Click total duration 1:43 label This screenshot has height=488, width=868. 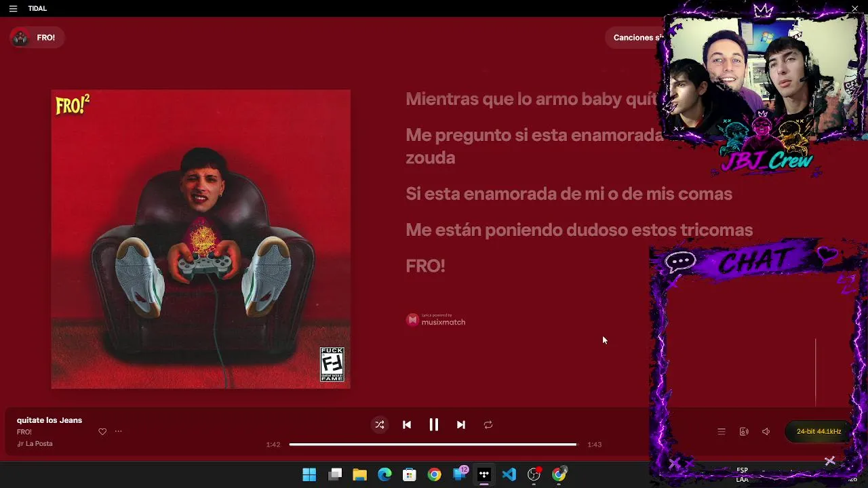pos(595,445)
